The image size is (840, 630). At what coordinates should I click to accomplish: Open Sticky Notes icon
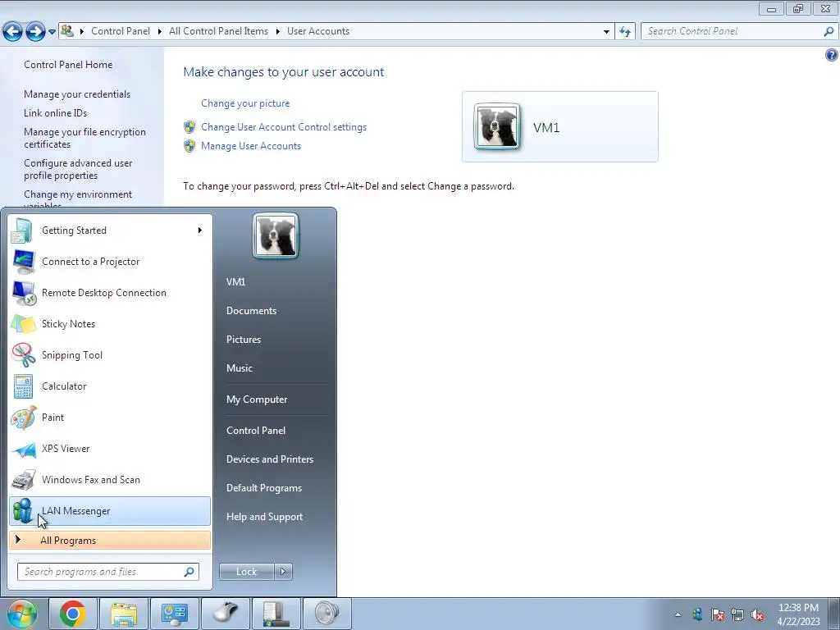(x=23, y=324)
